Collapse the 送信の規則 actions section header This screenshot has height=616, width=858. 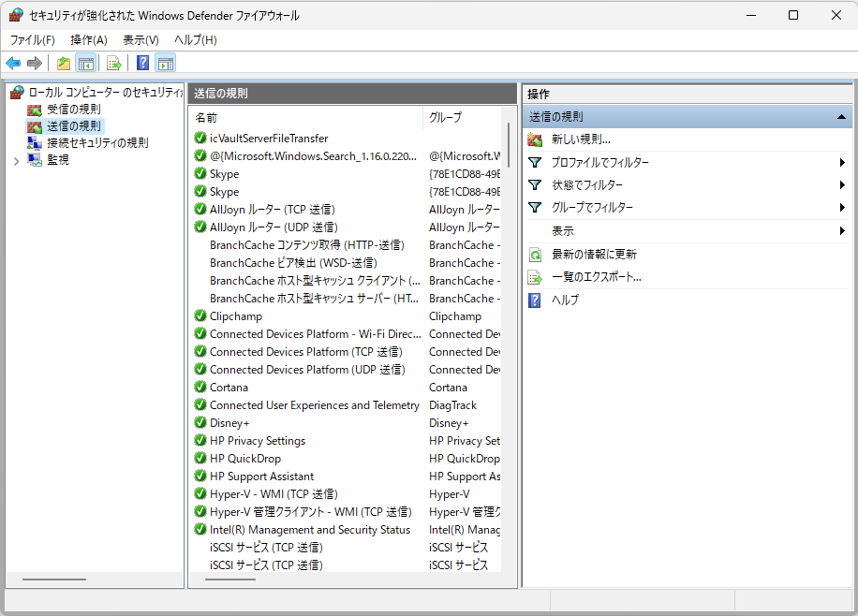842,117
